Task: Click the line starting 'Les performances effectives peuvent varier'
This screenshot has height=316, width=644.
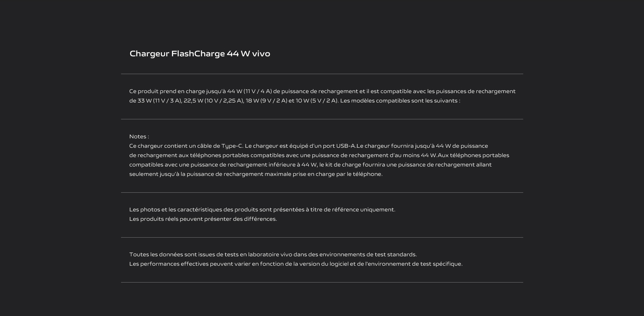Action: pos(296,264)
